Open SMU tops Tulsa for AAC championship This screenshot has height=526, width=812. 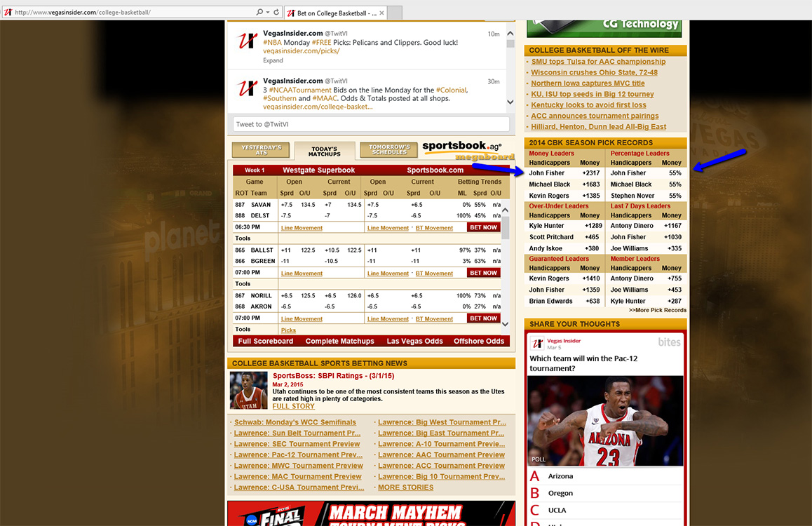point(598,62)
